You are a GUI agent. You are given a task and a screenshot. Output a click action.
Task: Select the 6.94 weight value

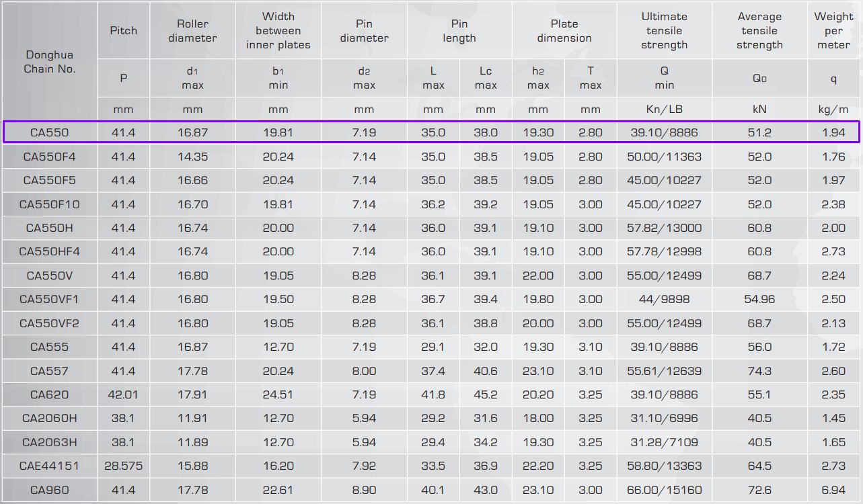[x=833, y=490]
